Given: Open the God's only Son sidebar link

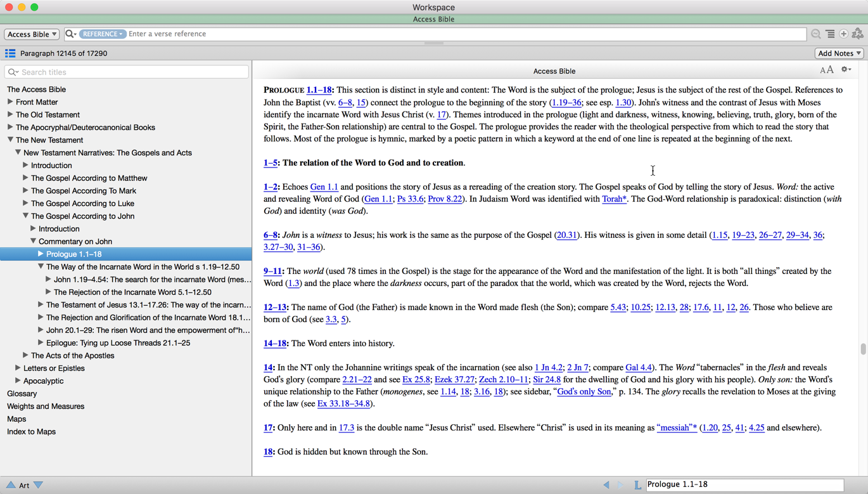Looking at the screenshot, I should (584, 392).
